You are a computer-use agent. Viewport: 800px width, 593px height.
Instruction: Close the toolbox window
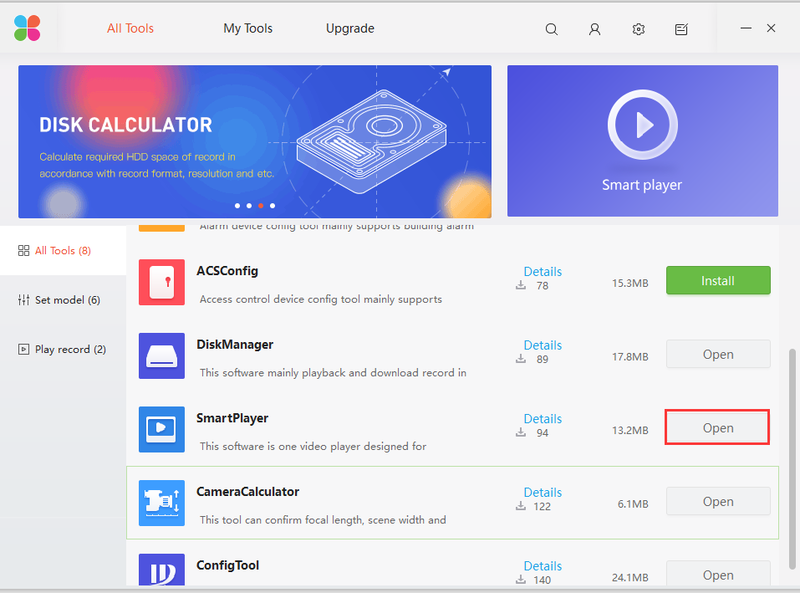pos(771,28)
